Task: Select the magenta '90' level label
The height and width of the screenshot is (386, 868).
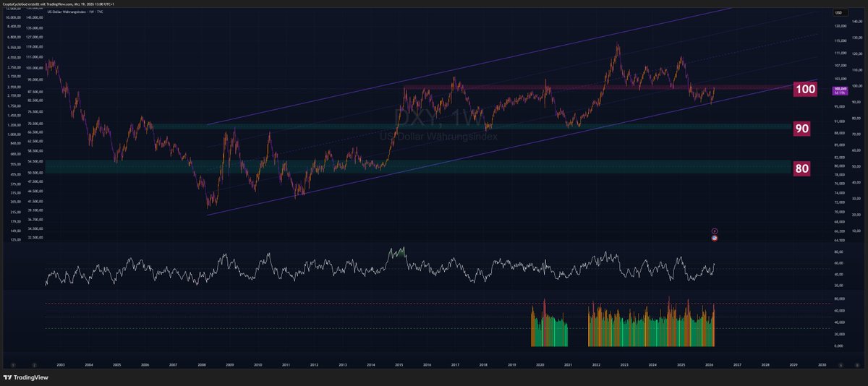Action: (802, 129)
